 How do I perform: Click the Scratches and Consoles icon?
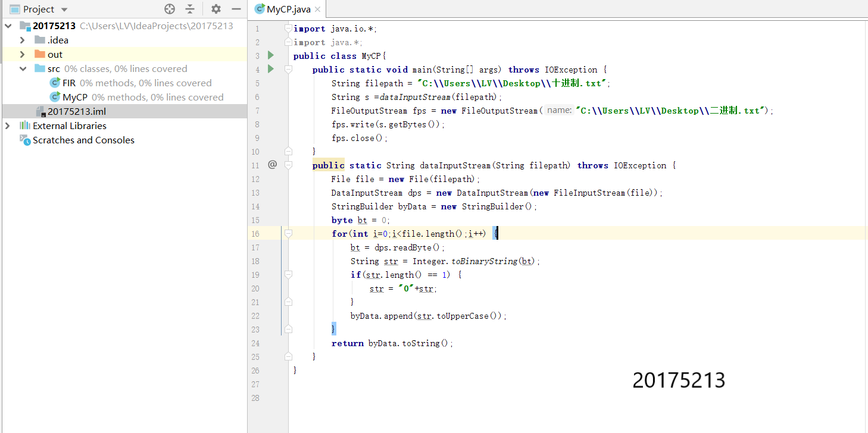coord(25,140)
